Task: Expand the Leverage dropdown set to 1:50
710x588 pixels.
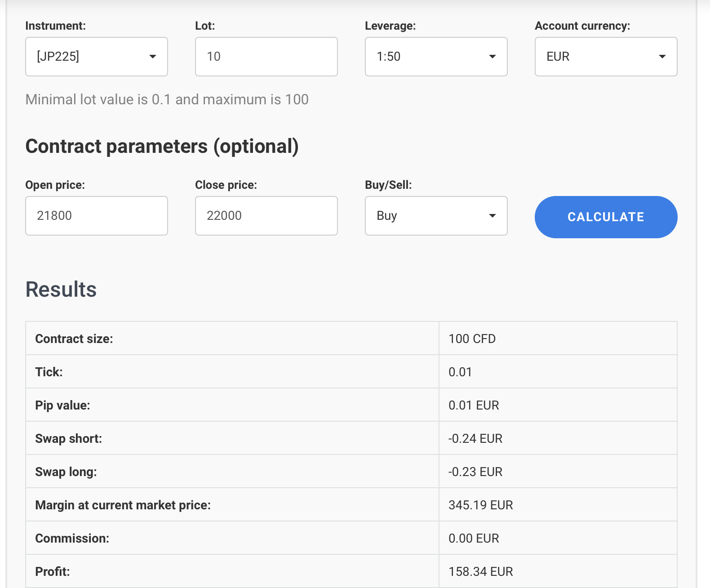Action: point(436,57)
